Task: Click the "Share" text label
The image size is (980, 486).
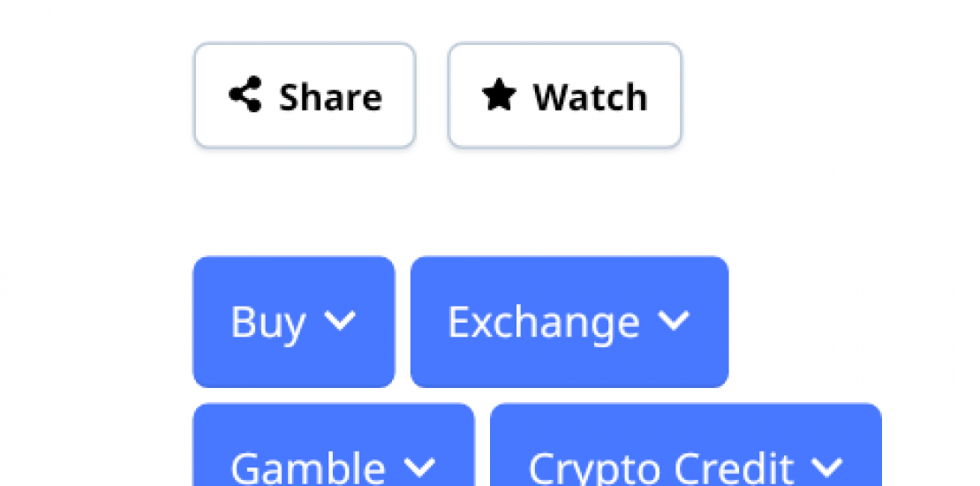Action: [x=330, y=96]
